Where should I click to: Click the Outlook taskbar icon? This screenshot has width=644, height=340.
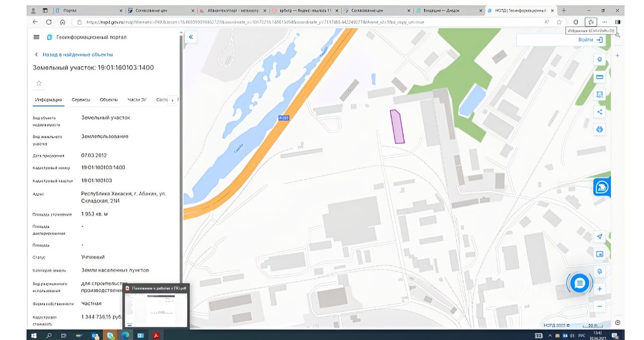[95, 335]
